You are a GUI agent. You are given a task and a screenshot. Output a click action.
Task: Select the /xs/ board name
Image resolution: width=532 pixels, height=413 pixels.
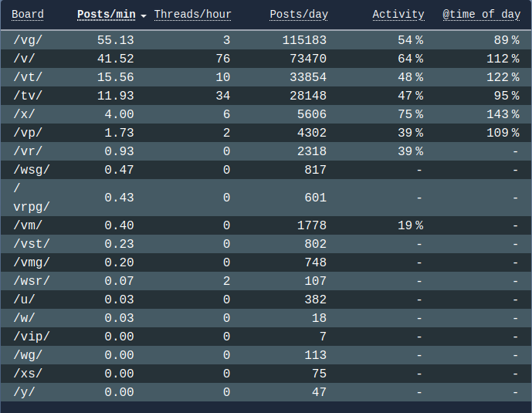point(28,374)
